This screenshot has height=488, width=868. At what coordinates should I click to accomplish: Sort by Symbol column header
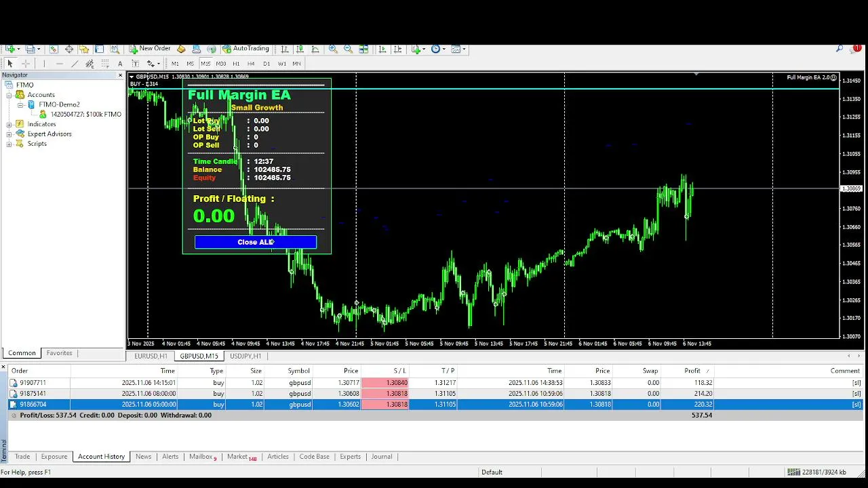point(298,371)
